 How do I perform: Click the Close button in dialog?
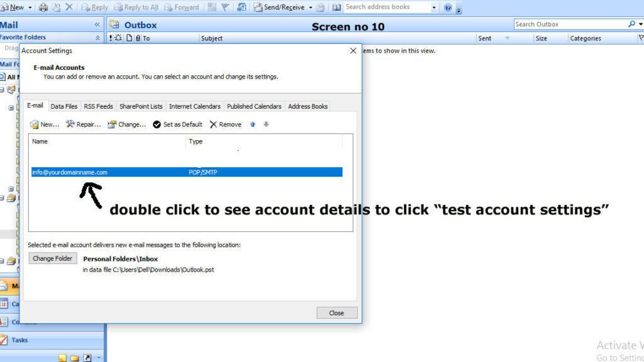point(336,313)
